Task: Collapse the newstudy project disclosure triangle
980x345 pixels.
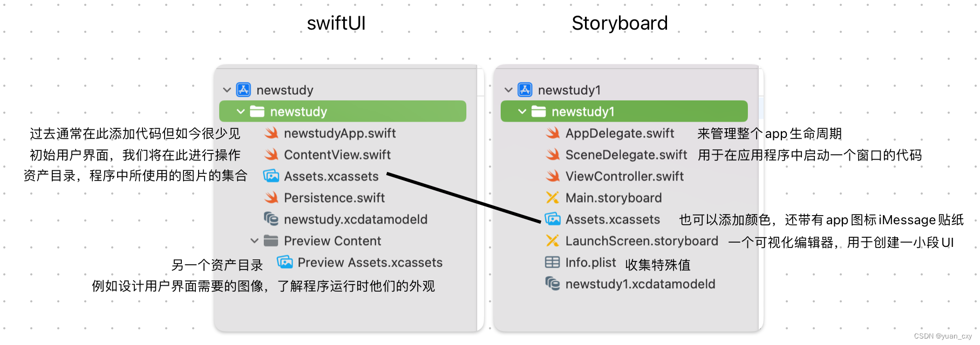Action: [227, 90]
